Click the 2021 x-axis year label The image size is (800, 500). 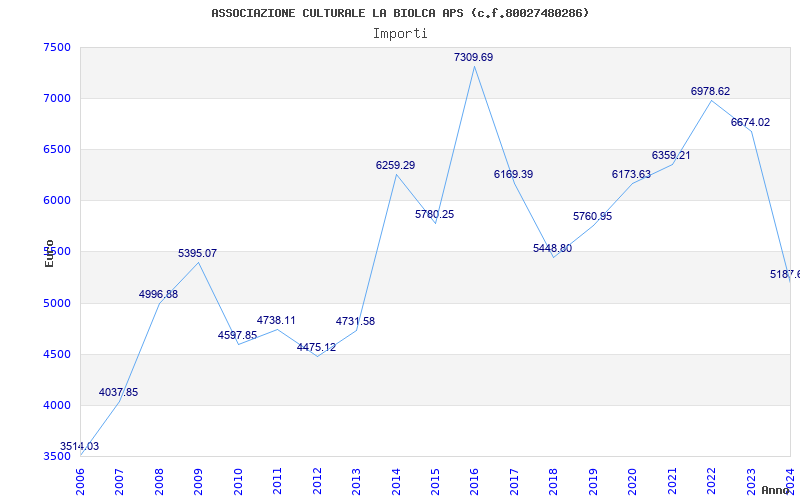[672, 482]
